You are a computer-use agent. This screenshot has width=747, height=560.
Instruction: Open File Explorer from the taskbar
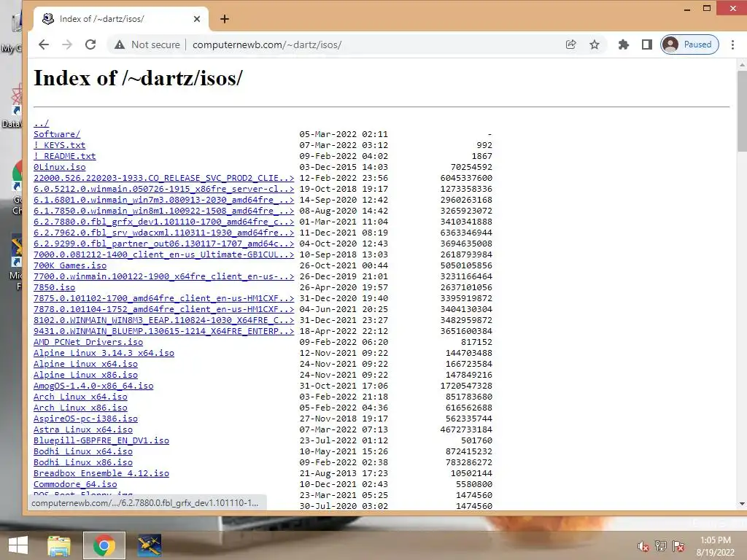59,545
